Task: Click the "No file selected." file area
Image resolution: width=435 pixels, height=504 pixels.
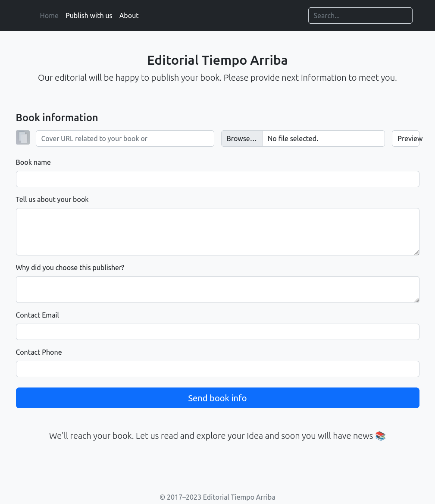Action: pos(323,139)
